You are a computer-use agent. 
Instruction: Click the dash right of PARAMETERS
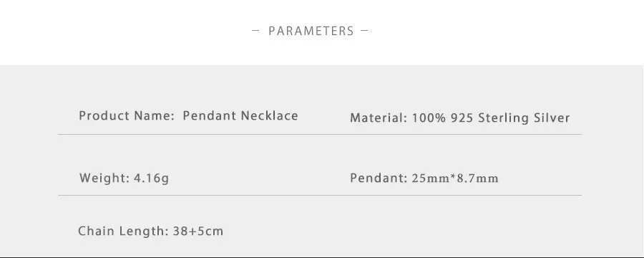(364, 30)
